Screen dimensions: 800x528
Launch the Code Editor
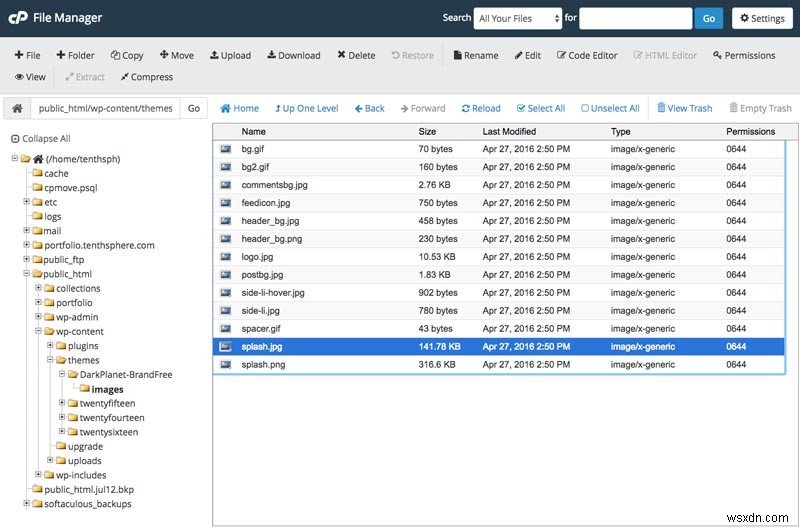click(587, 55)
